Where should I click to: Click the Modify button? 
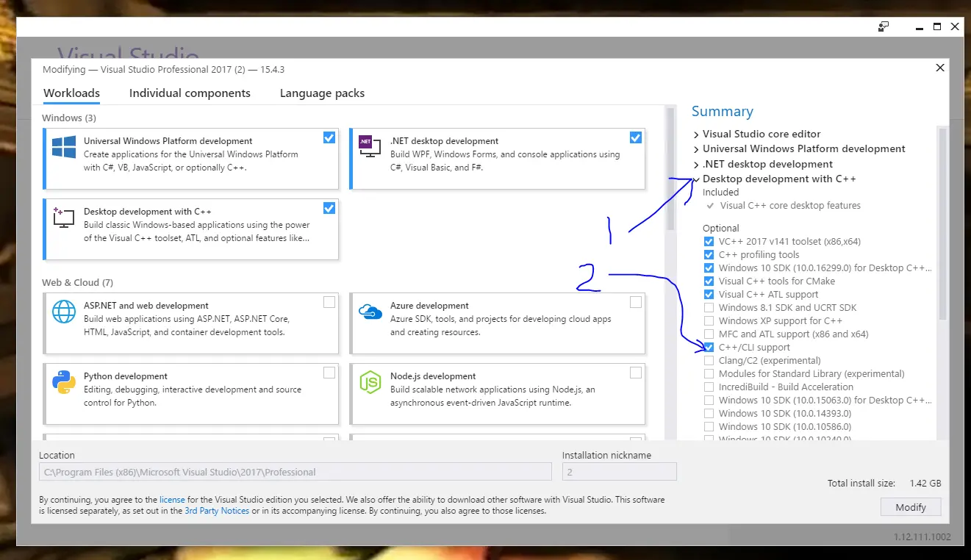click(911, 507)
